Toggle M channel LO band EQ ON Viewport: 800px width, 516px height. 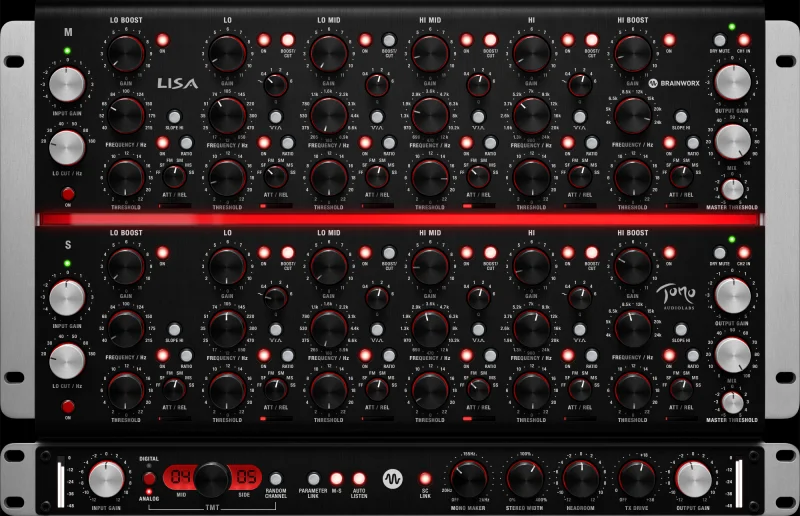(x=264, y=40)
